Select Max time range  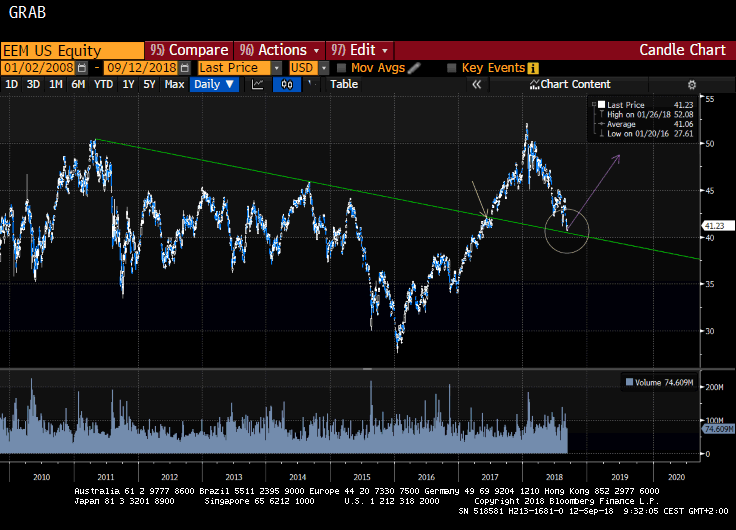click(x=174, y=84)
